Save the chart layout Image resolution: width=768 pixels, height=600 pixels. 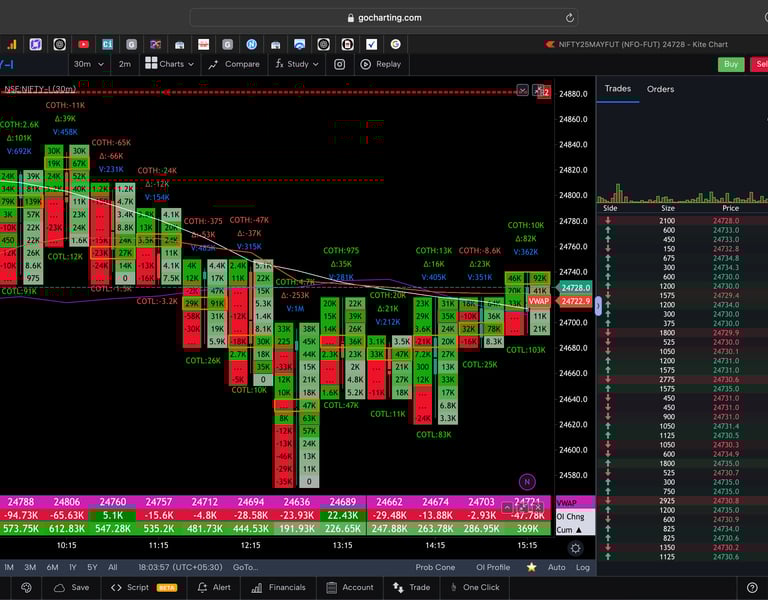click(x=72, y=587)
